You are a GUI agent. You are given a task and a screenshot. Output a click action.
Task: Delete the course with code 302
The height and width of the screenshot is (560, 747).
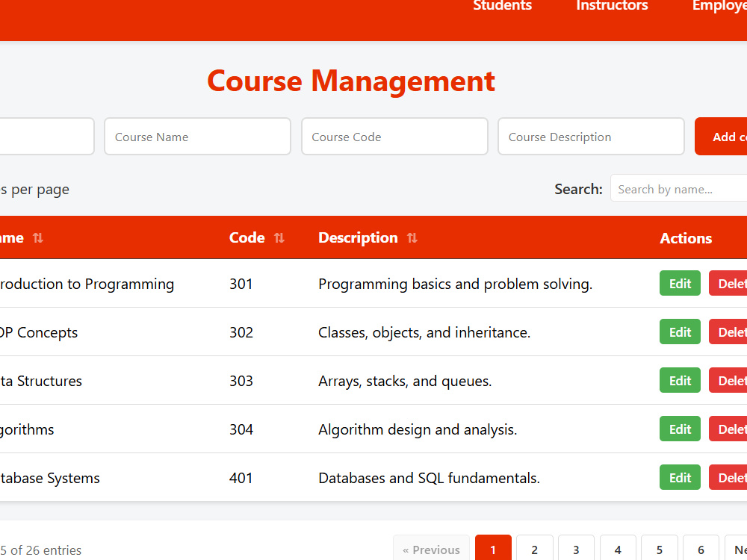(728, 332)
